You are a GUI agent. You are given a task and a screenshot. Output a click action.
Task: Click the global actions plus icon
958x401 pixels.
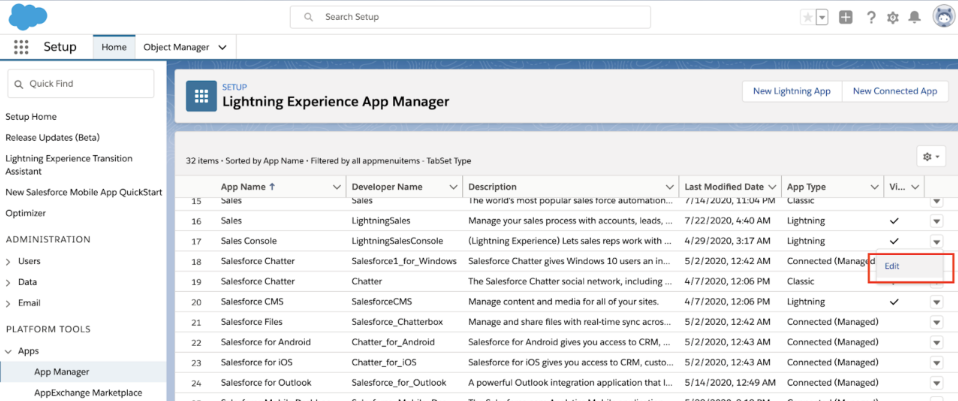pyautogui.click(x=846, y=18)
